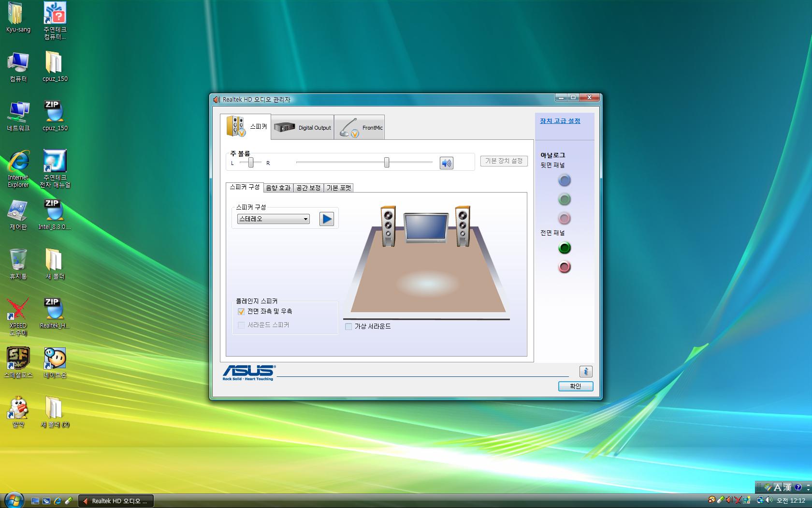This screenshot has height=508, width=812.
Task: Select the 스페셜포스 game shortcut
Action: (18, 363)
